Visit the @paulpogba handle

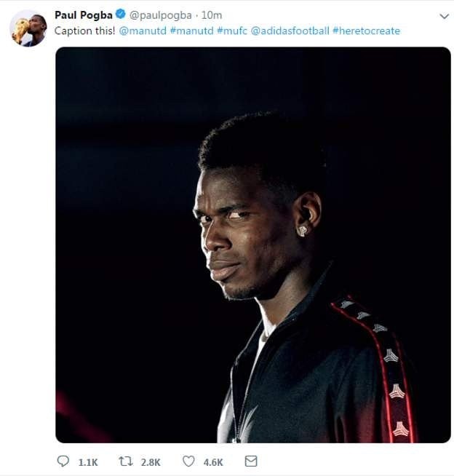click(162, 15)
